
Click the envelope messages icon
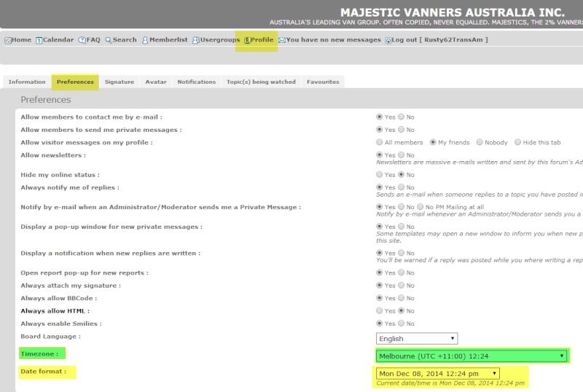click(x=282, y=40)
